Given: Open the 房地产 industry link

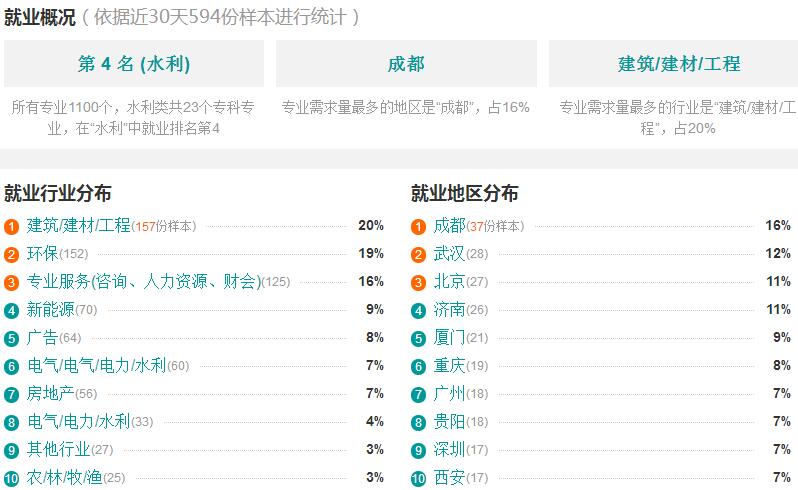Looking at the screenshot, I should pos(50,393).
